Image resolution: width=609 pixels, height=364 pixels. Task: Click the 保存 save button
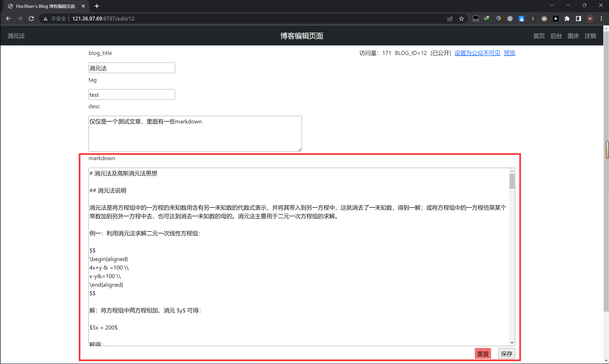[506, 354]
